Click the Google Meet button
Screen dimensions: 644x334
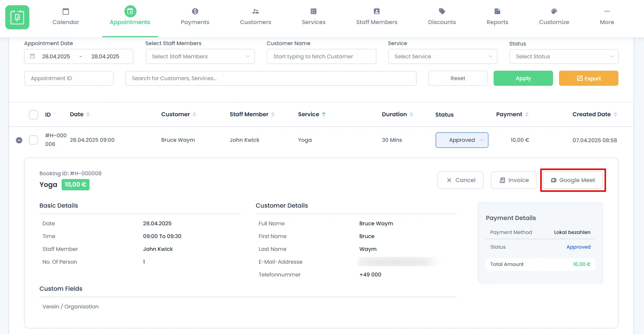[573, 180]
